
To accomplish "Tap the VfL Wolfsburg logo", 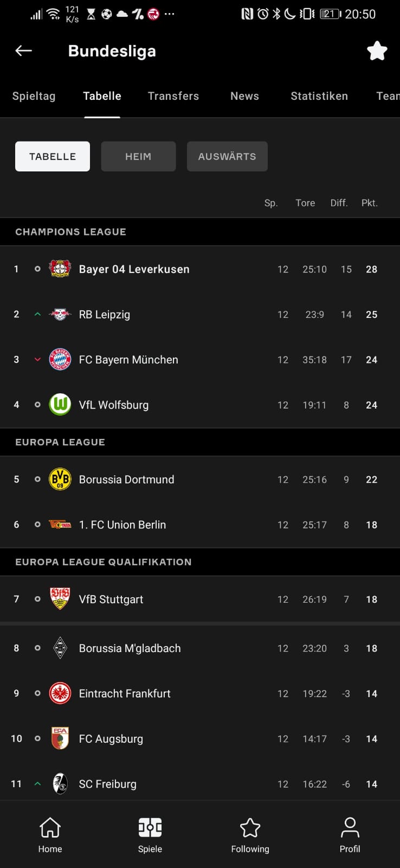I will click(60, 405).
